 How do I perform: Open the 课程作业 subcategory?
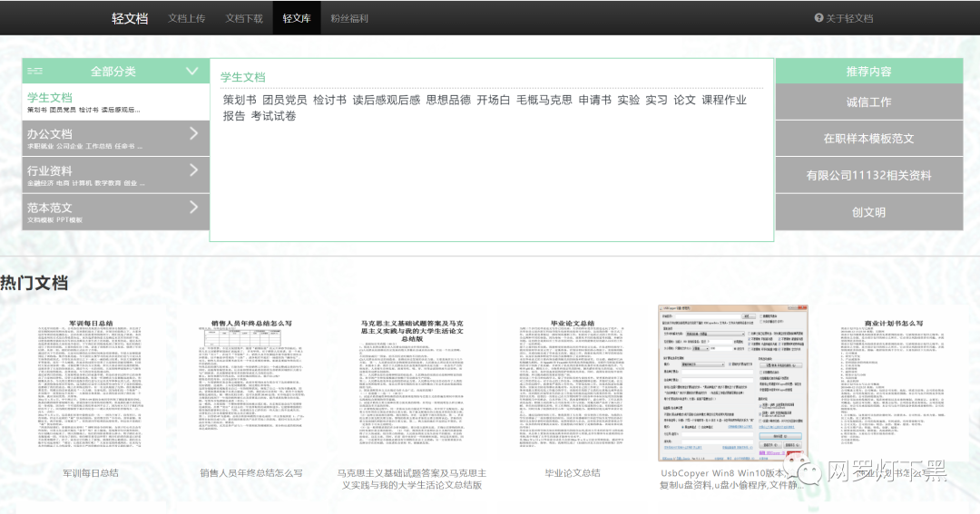pyautogui.click(x=724, y=100)
